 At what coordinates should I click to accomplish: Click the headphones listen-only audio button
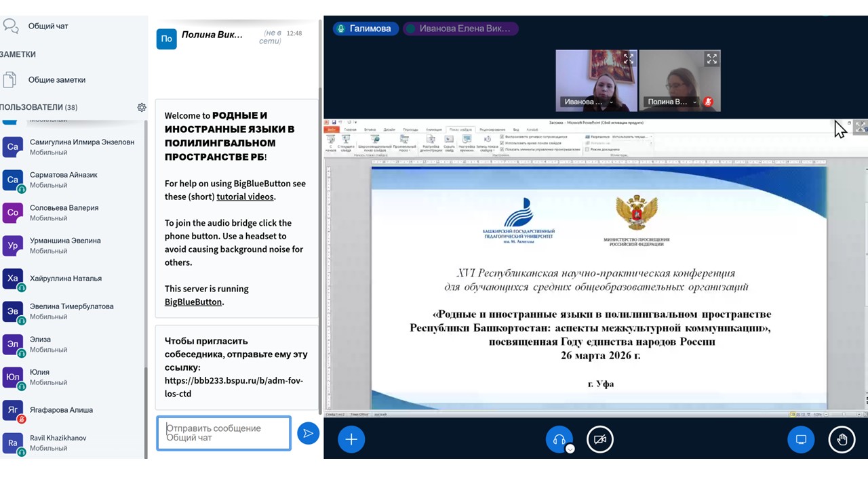point(559,439)
